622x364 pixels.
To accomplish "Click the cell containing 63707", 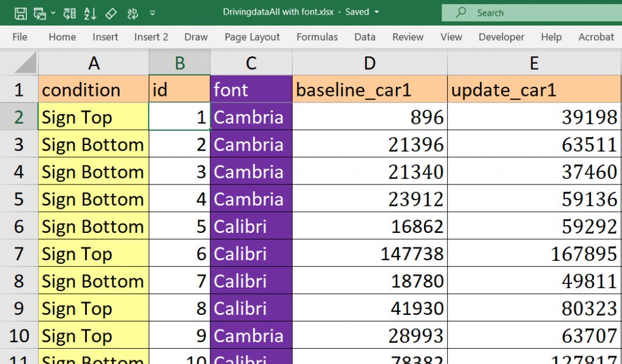I will coord(535,335).
